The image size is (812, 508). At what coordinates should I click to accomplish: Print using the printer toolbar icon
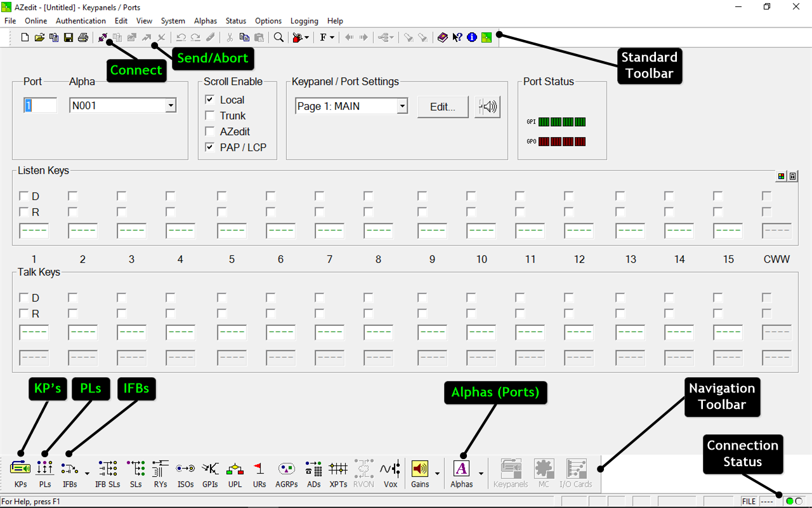pos(82,37)
